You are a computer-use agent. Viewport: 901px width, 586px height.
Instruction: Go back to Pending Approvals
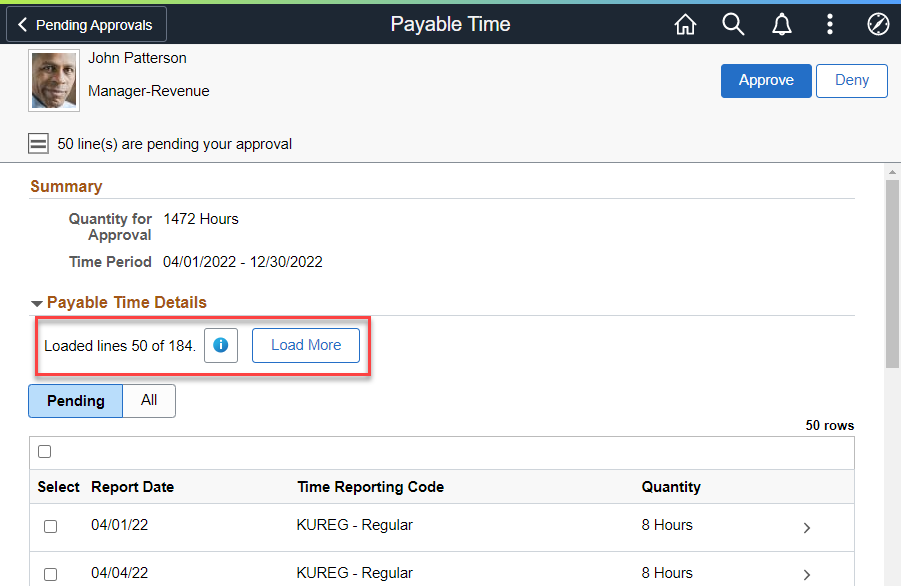coord(86,25)
